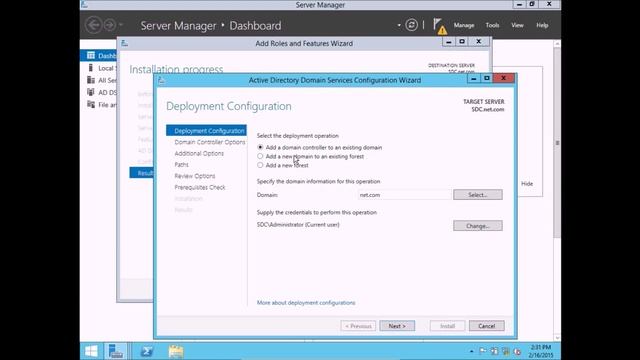640x360 pixels.
Task: Minimize the Add Roles and Features Wizard
Action: [448, 42]
